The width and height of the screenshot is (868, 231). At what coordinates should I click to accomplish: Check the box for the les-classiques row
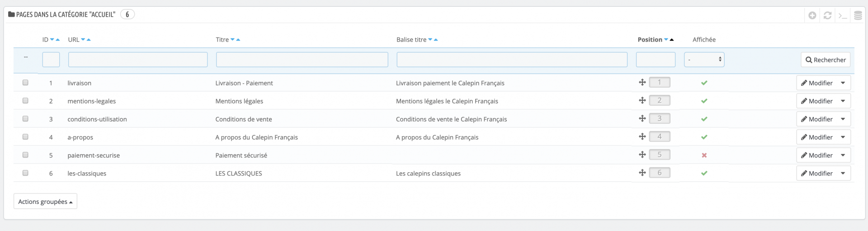coord(25,173)
